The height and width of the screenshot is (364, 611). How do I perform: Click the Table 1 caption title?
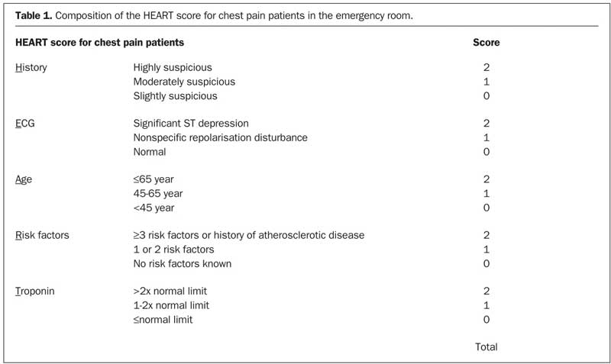[214, 16]
